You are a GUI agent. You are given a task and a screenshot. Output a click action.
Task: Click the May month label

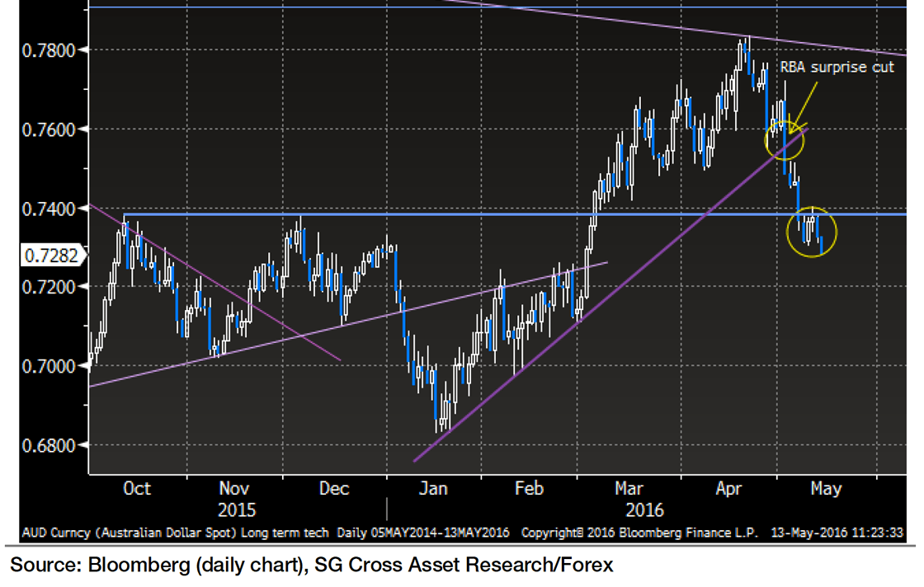[825, 489]
